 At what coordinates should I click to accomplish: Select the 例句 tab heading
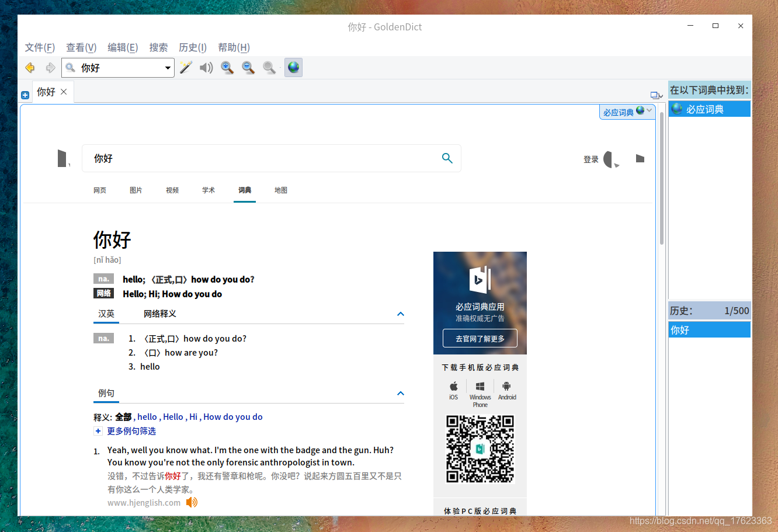106,393
